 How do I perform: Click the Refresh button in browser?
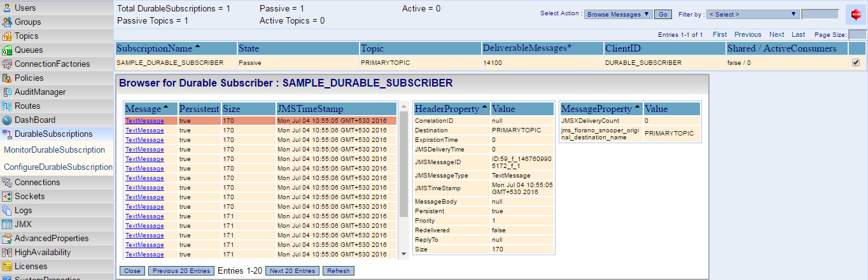coord(338,271)
